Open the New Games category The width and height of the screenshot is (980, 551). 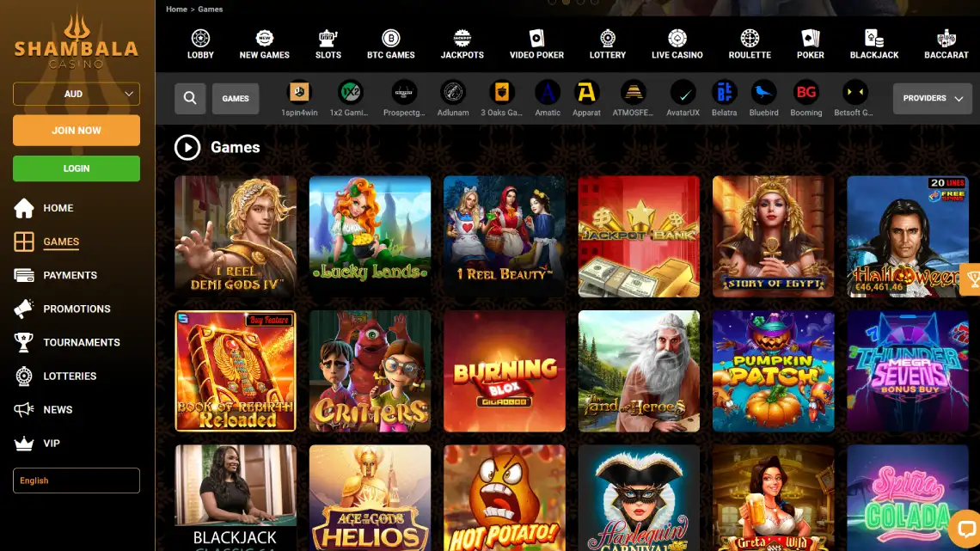pos(265,44)
